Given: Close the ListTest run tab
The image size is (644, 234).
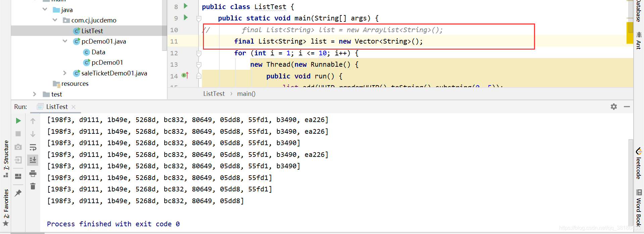Looking at the screenshot, I should (x=73, y=107).
